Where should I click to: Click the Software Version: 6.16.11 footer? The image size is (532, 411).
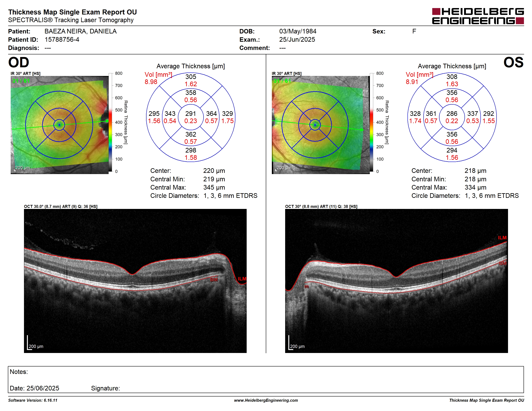tap(33, 400)
